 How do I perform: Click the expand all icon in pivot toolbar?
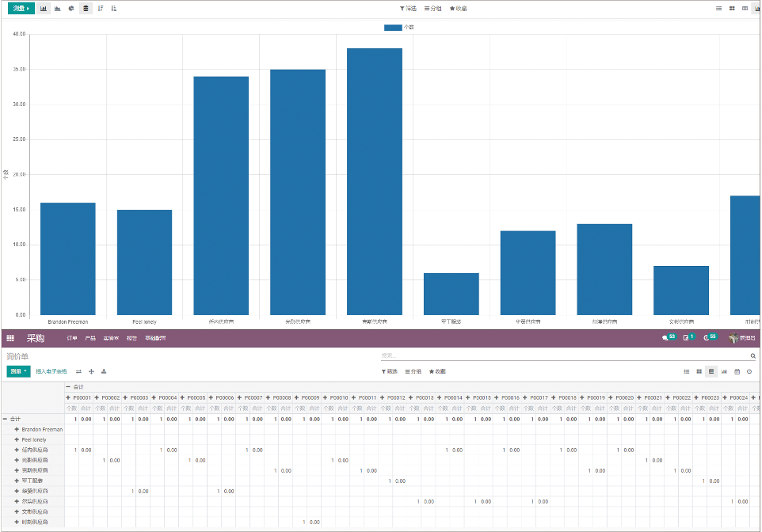click(x=91, y=371)
